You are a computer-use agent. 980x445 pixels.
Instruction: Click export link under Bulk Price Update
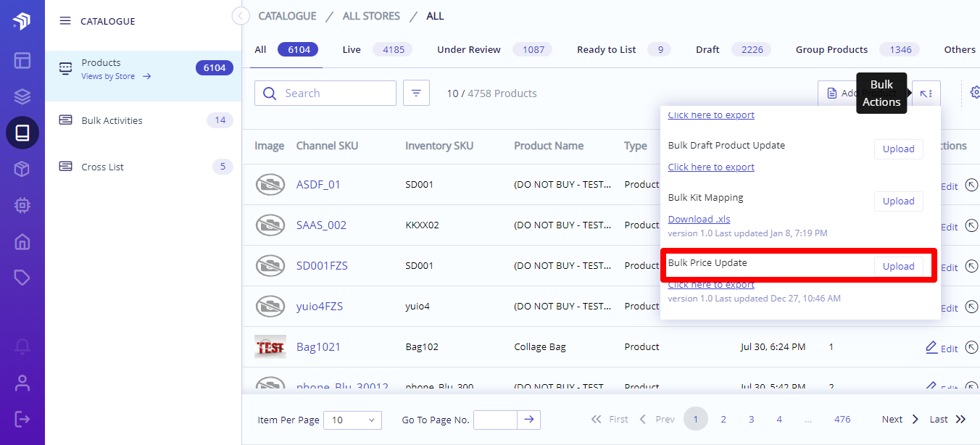click(x=711, y=285)
